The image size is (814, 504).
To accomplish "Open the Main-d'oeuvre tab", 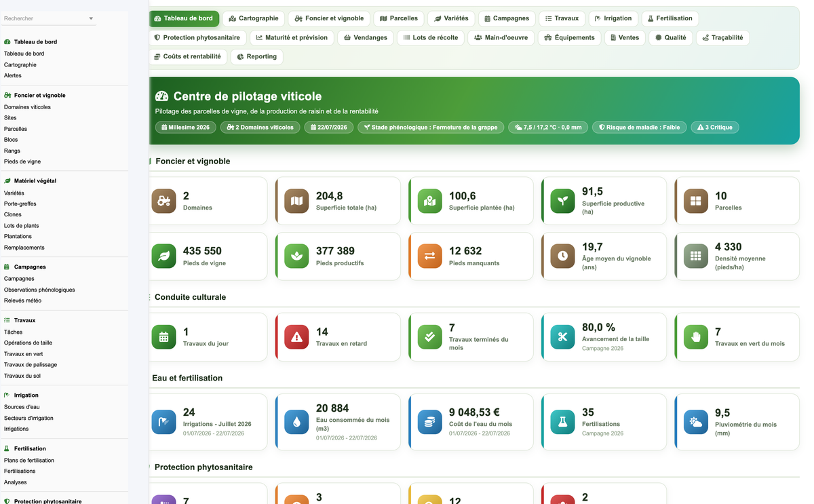I will [x=501, y=37].
